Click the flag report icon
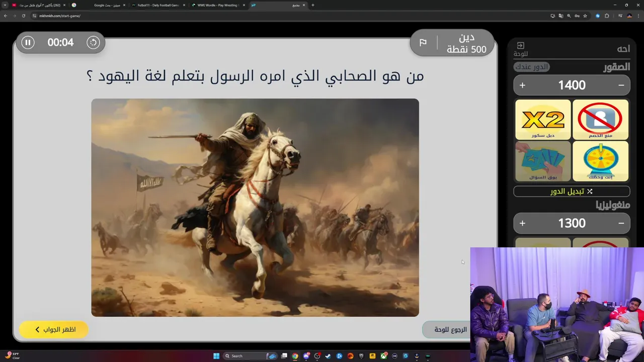Viewport: 644px width, 362px height. (x=423, y=43)
